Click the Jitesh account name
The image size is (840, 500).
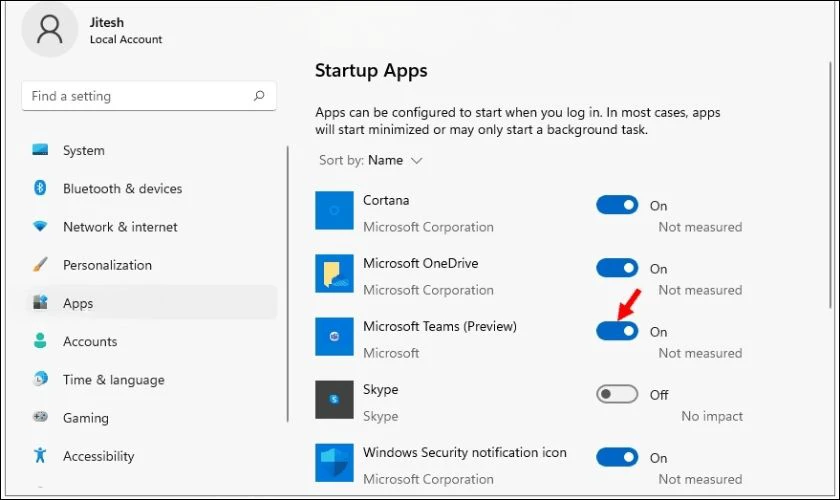pos(107,22)
